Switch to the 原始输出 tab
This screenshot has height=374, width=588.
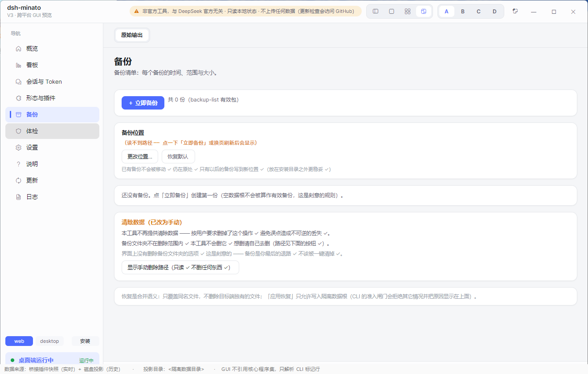click(132, 35)
